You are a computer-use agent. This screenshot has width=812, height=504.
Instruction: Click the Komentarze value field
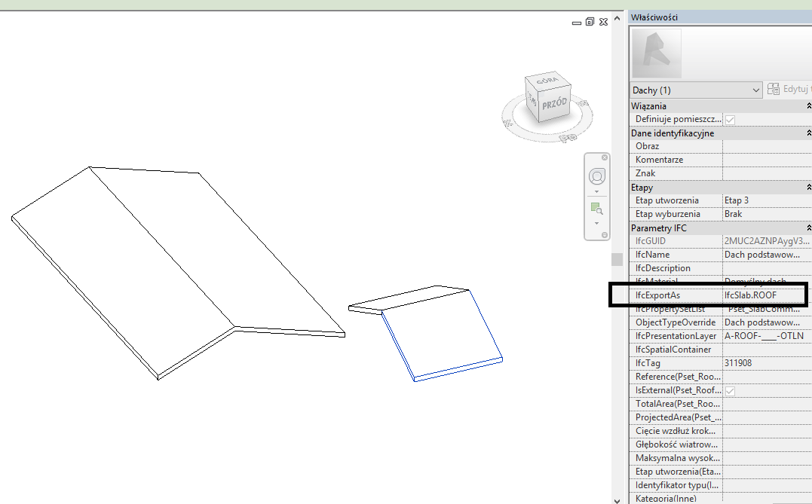tap(767, 160)
